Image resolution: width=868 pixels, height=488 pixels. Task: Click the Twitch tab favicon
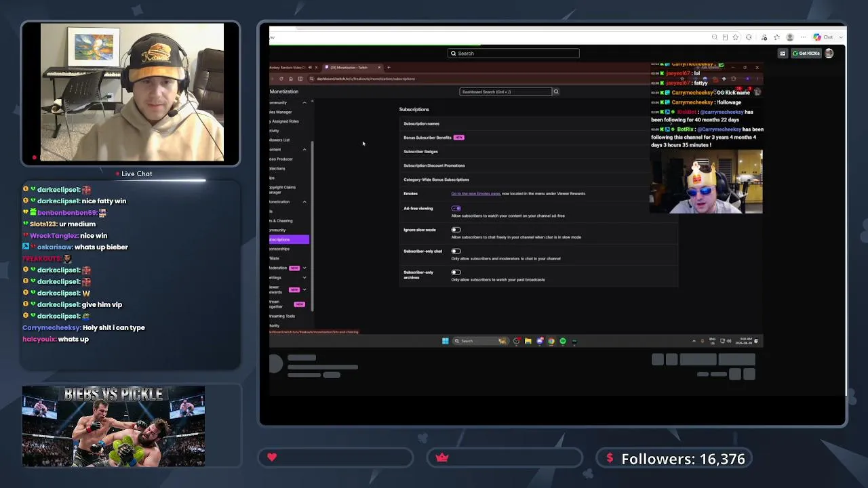point(327,67)
